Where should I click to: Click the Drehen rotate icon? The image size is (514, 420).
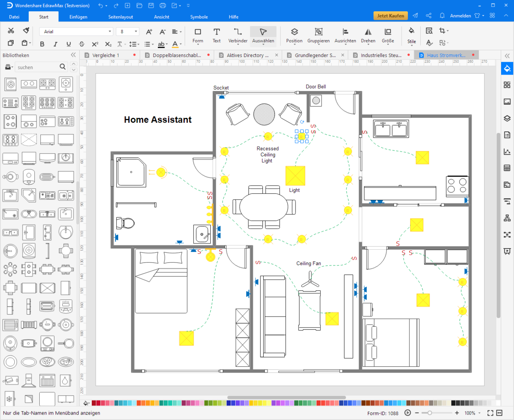[x=368, y=32]
